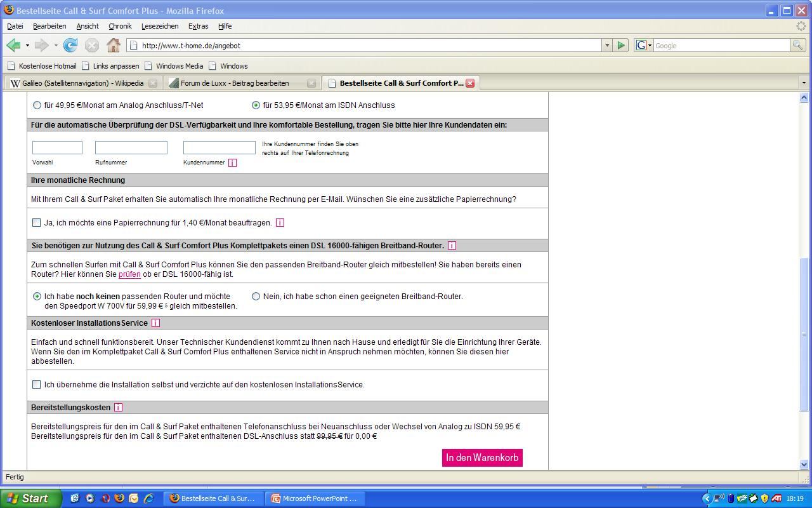Open the Extras menu
The height and width of the screenshot is (508, 812).
(x=198, y=26)
